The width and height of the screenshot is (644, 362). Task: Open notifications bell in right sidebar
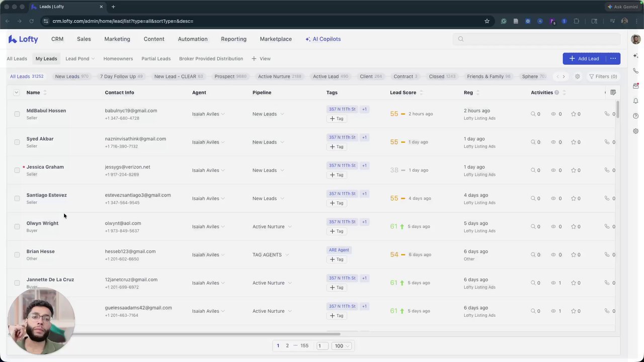pyautogui.click(x=636, y=101)
